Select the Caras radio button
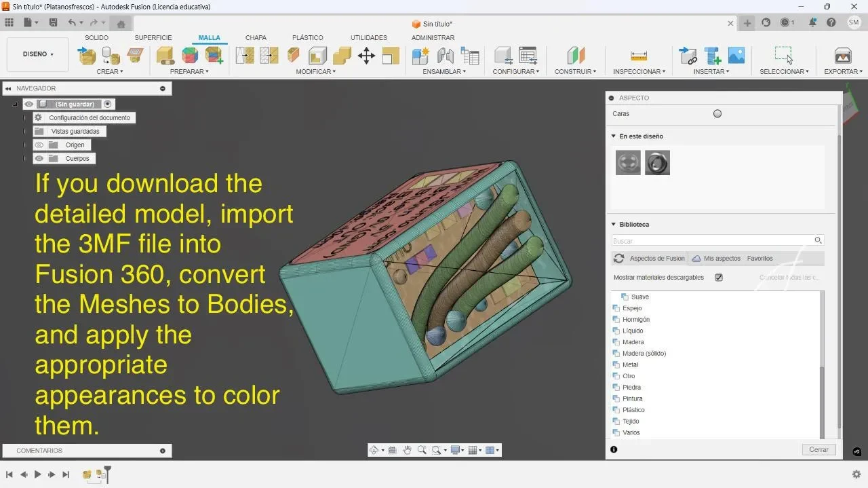The width and height of the screenshot is (868, 488). (717, 114)
